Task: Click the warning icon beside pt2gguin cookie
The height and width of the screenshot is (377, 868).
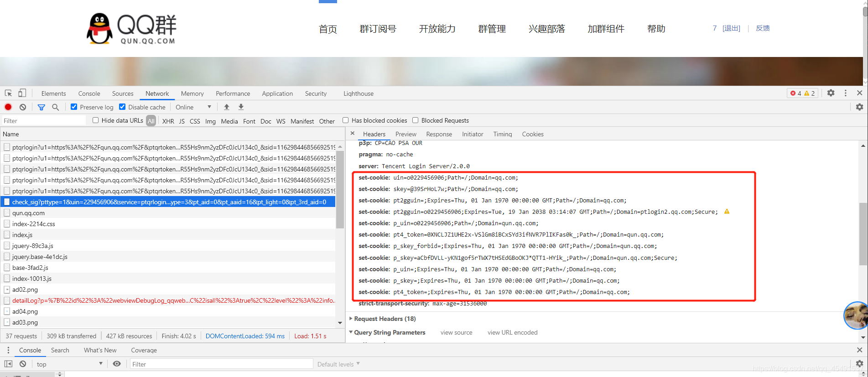Action: coord(727,212)
